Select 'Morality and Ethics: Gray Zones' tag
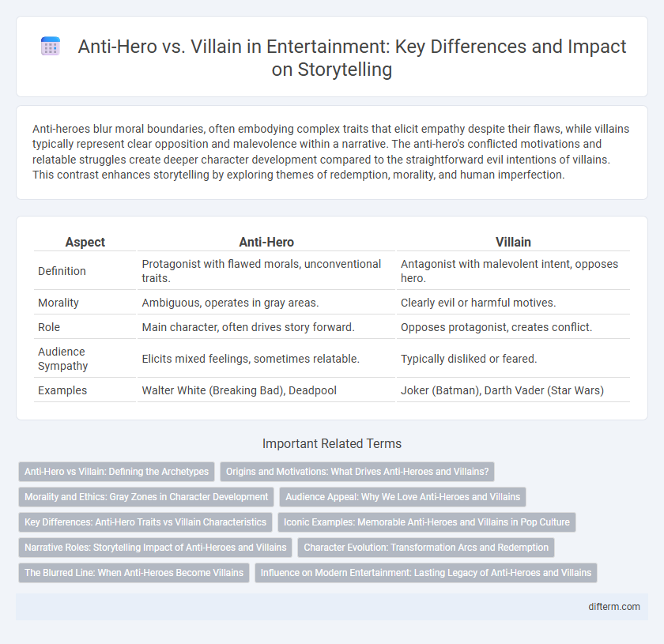 click(x=146, y=497)
